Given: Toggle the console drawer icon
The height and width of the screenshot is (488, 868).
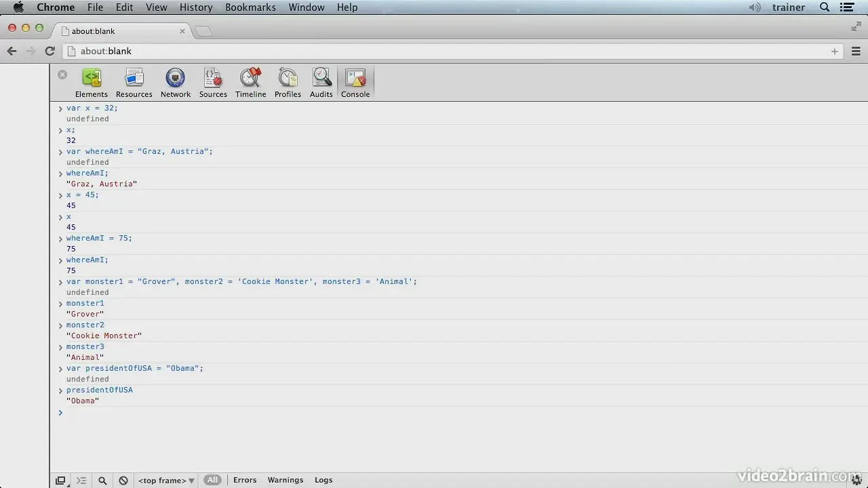Looking at the screenshot, I should pos(81,480).
